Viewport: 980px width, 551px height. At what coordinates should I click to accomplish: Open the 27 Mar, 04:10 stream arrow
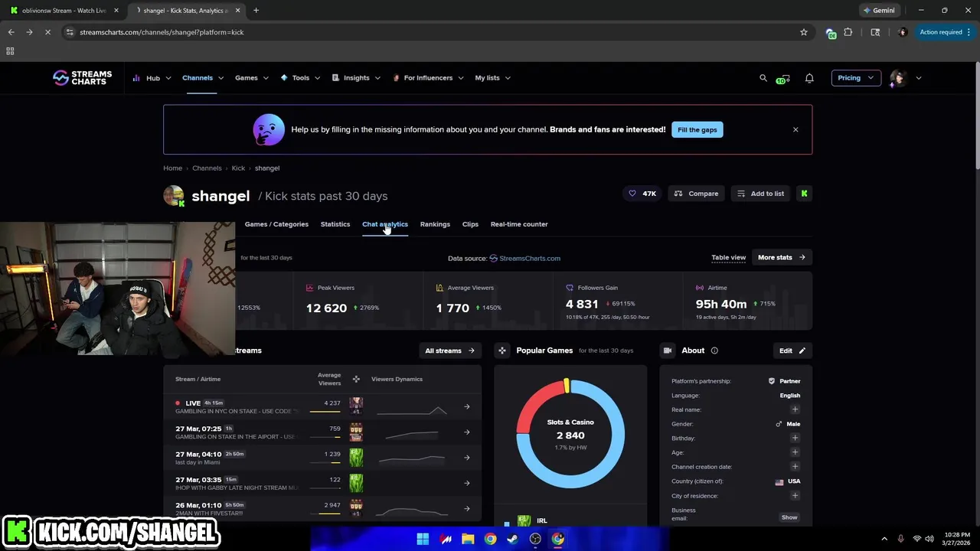[467, 458]
